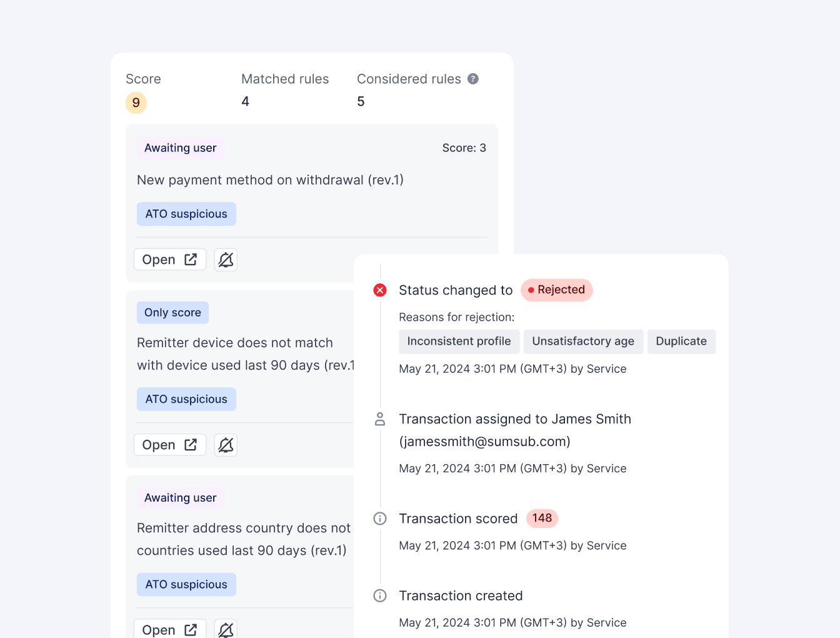Click 'Remitter address country does not' text
Screen dimensions: 840x638
(x=244, y=528)
